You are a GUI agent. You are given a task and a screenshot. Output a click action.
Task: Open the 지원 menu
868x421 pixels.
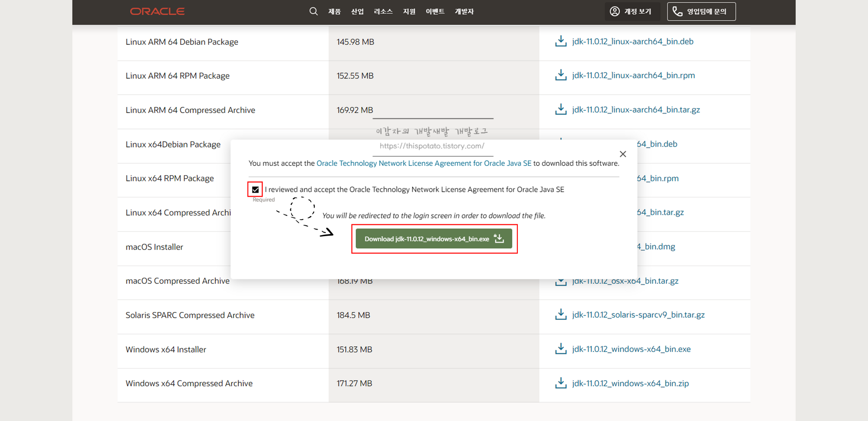coord(409,12)
